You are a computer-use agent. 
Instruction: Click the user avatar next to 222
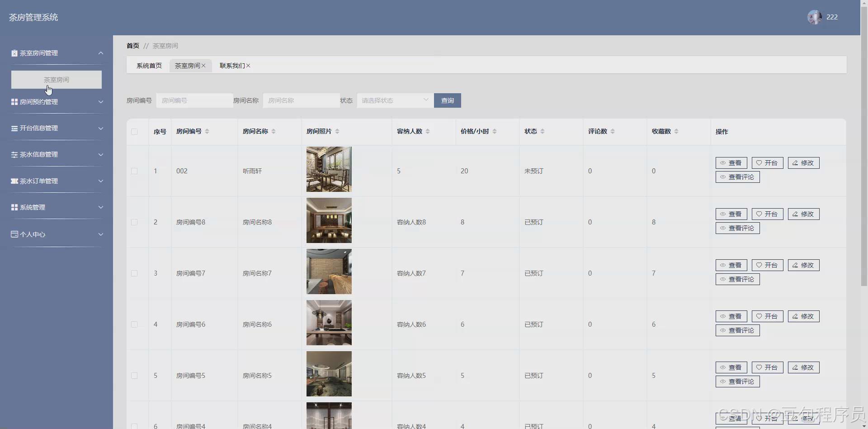point(815,17)
